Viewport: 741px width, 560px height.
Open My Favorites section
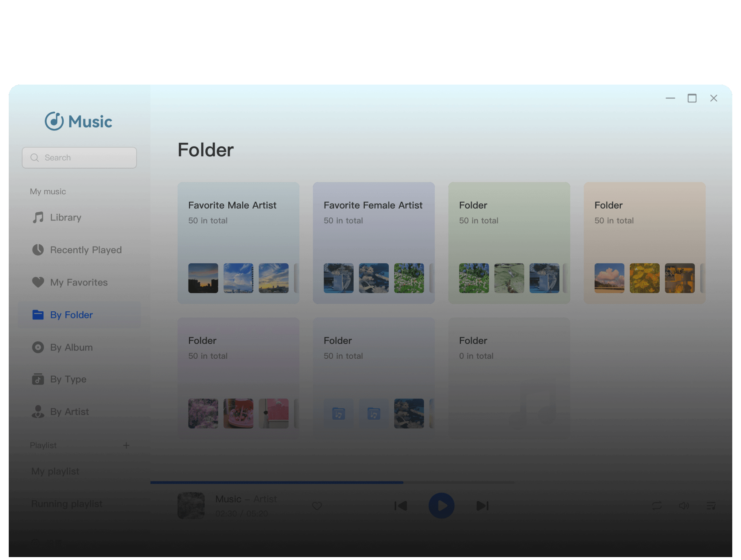(x=78, y=282)
